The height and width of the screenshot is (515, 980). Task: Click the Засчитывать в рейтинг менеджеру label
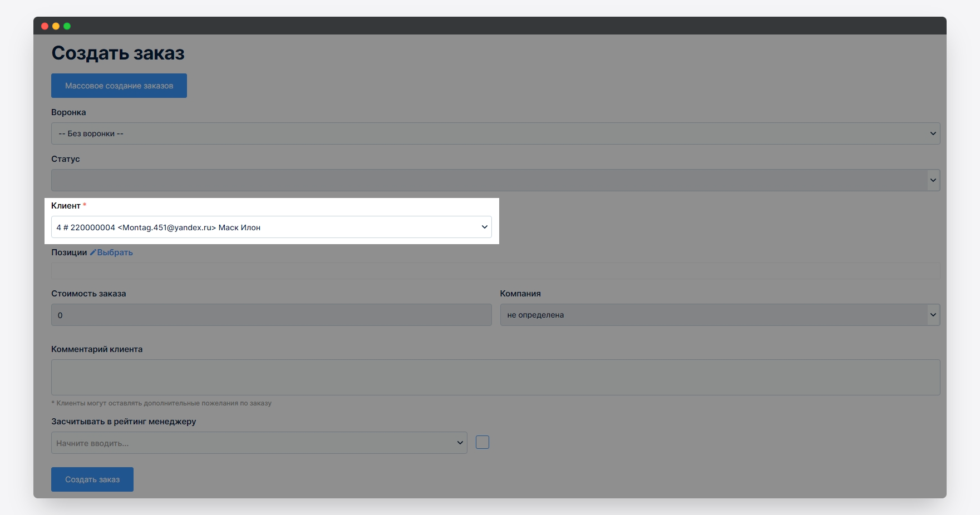pos(124,422)
